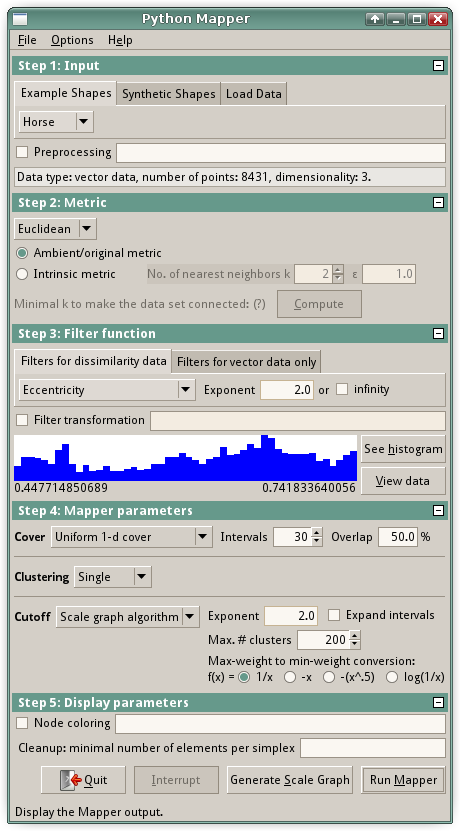Screen dimensions: 460x831
Task: Select the -x conversion radio button
Action: tap(289, 677)
